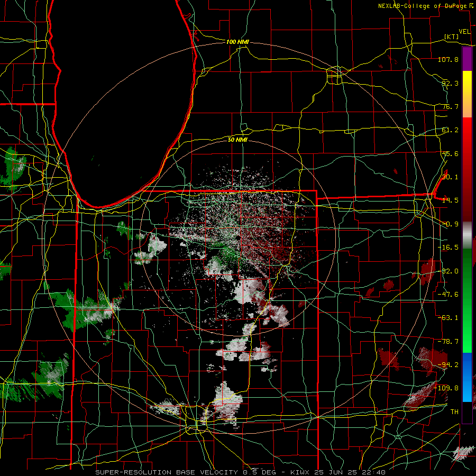Click the 100 NMI range ring label
This screenshot has width=476, height=476.
tap(237, 42)
